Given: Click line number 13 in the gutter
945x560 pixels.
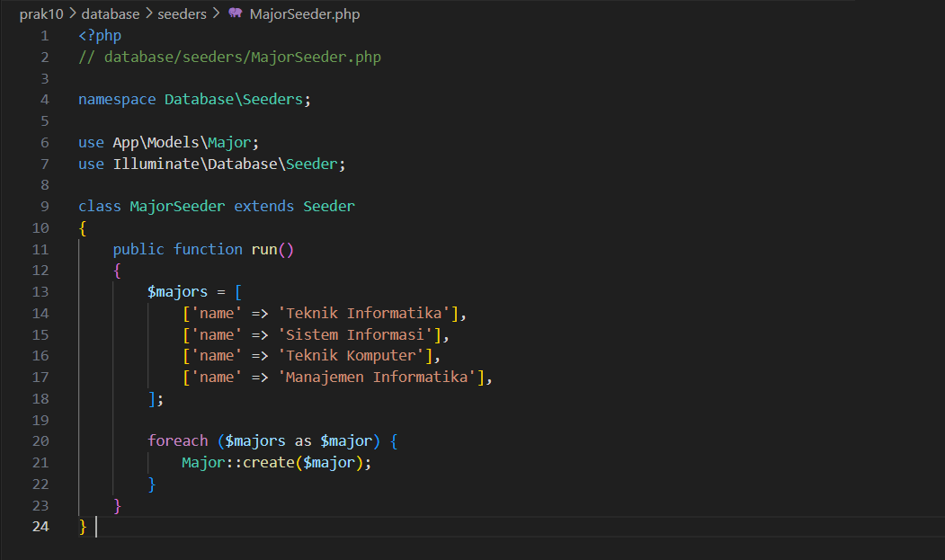Looking at the screenshot, I should [x=40, y=291].
